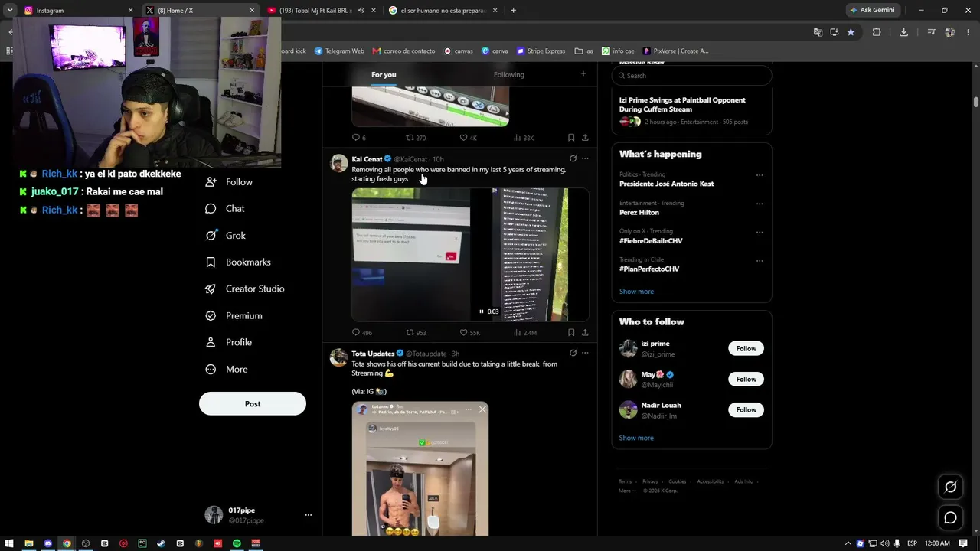This screenshot has height=551, width=980.
Task: Focus the X search field
Action: pyautogui.click(x=691, y=76)
